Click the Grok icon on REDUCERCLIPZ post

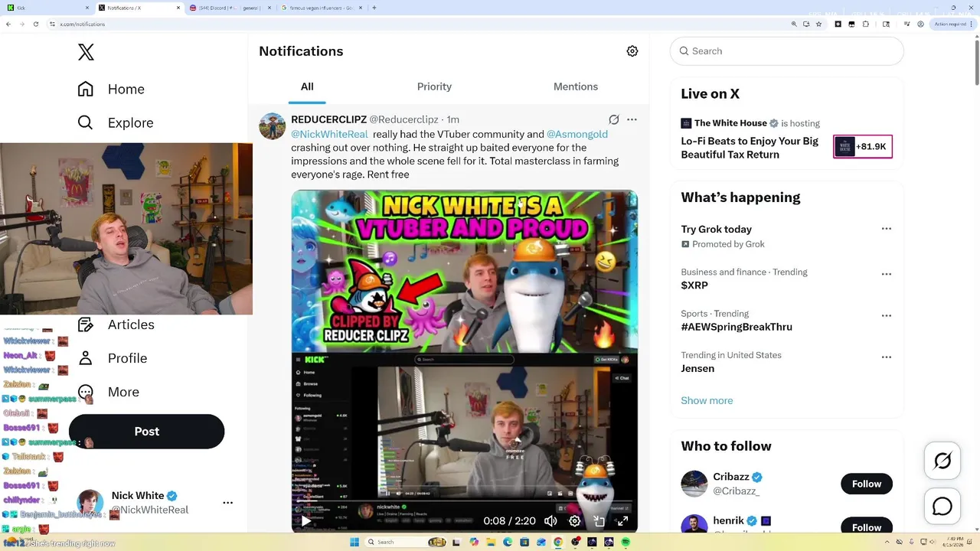pyautogui.click(x=613, y=119)
